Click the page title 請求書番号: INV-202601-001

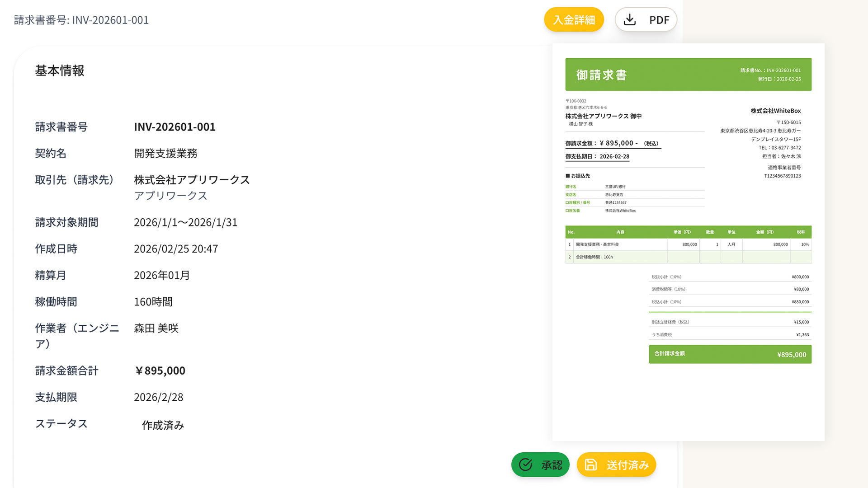81,20
